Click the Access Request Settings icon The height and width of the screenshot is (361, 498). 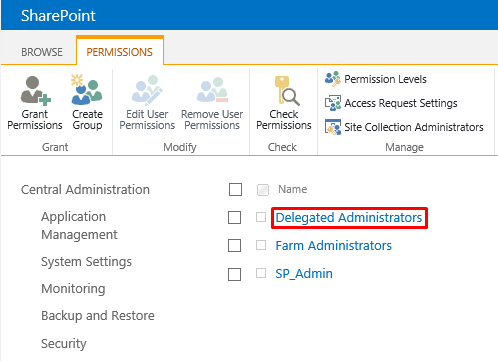click(333, 103)
